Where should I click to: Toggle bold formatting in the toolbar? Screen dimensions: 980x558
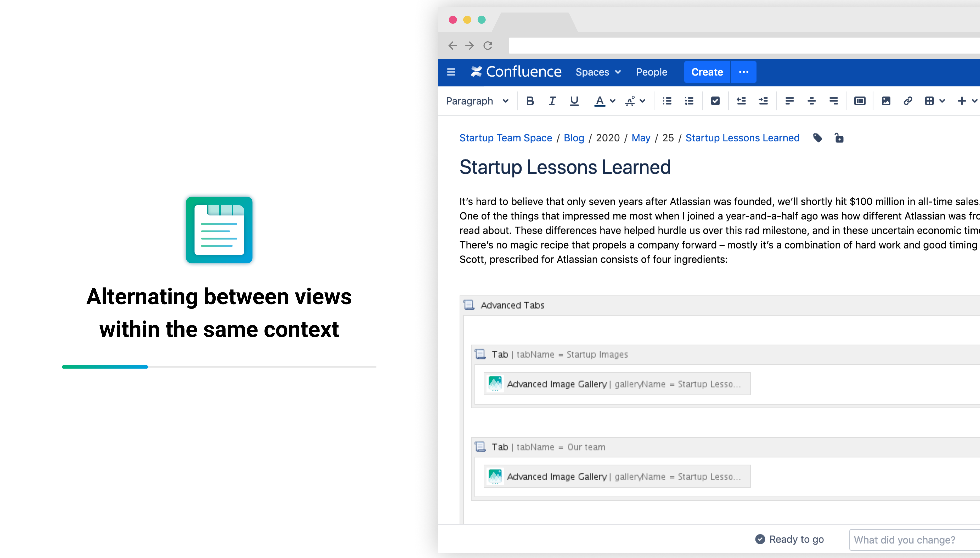click(x=530, y=101)
